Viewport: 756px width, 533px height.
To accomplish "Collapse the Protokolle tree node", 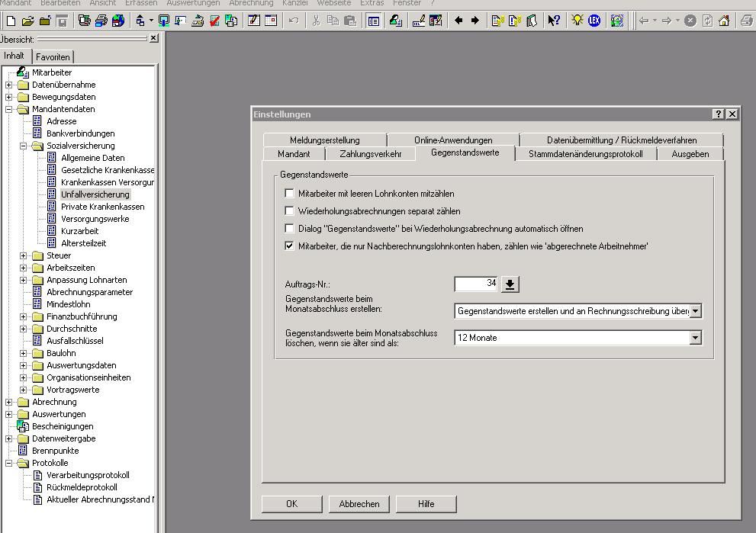I will pos(8,463).
